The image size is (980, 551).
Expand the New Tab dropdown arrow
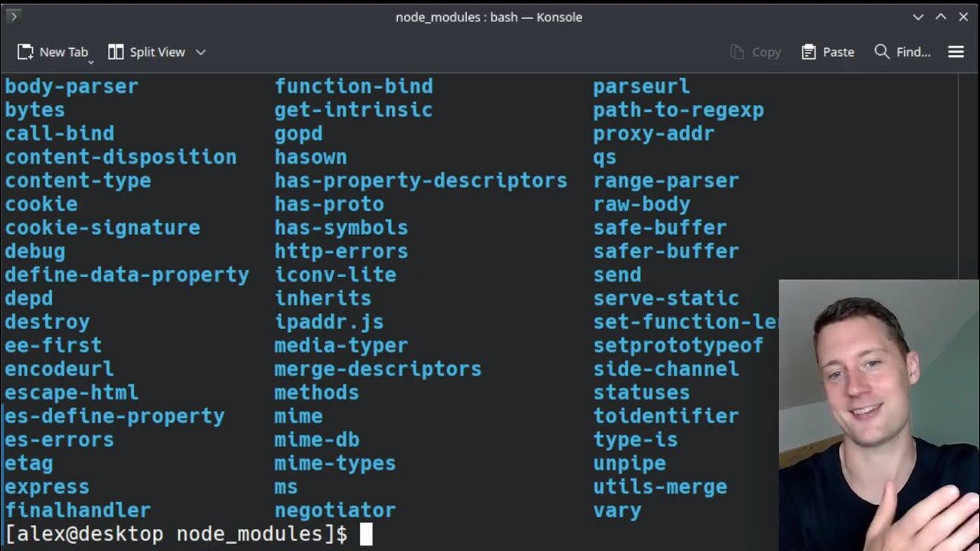click(x=91, y=61)
